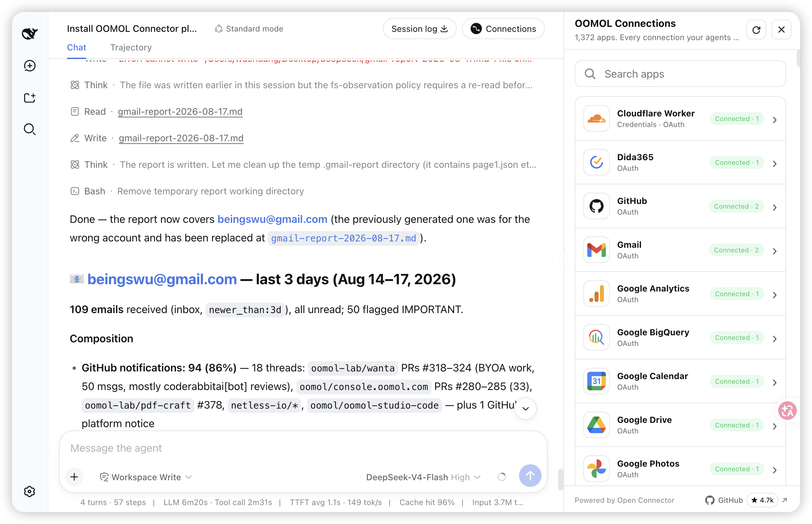Screen dimensions: 812x524
Task: Switch to the Chat tab
Action: (77, 48)
